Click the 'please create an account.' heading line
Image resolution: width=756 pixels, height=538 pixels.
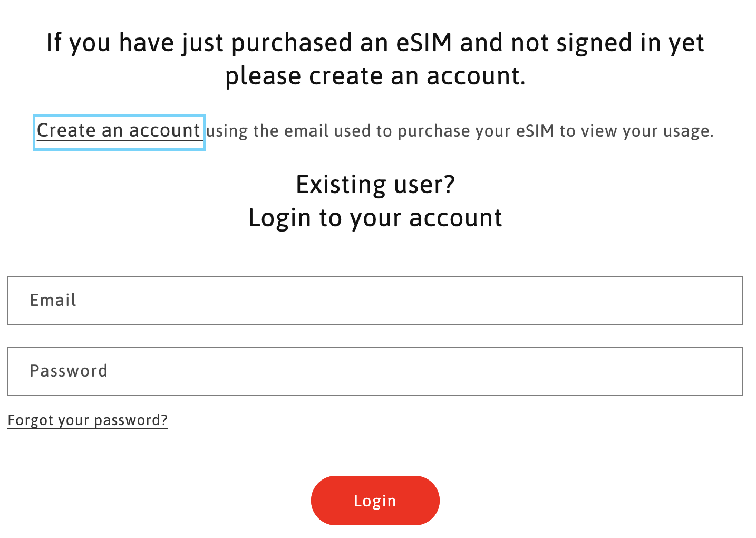coord(375,76)
